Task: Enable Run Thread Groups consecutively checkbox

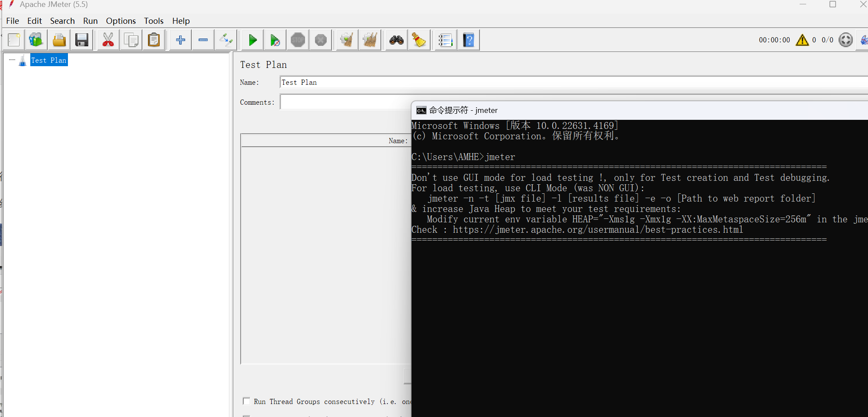Action: tap(247, 401)
